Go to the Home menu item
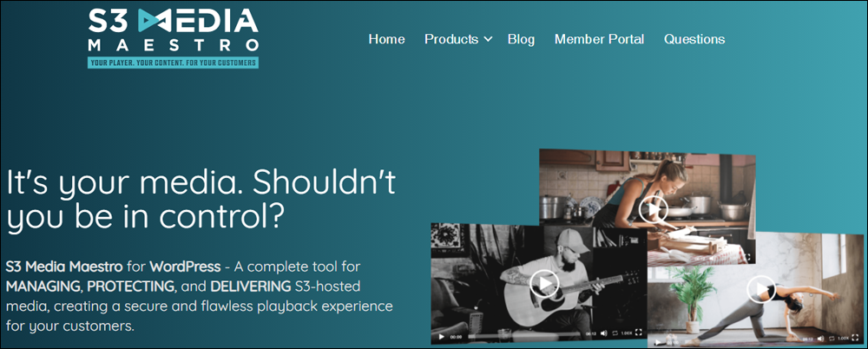The height and width of the screenshot is (349, 868). click(x=386, y=39)
